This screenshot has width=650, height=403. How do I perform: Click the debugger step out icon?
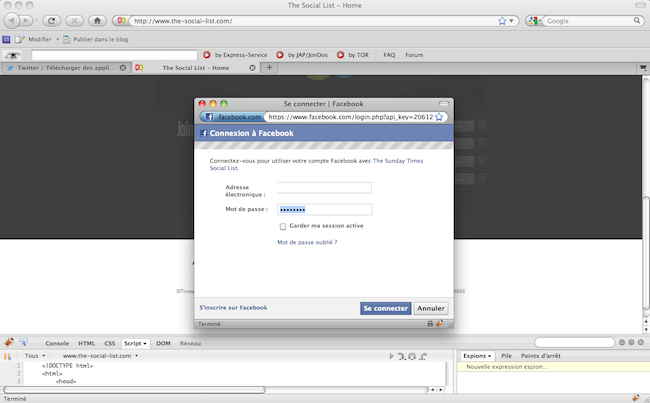423,356
